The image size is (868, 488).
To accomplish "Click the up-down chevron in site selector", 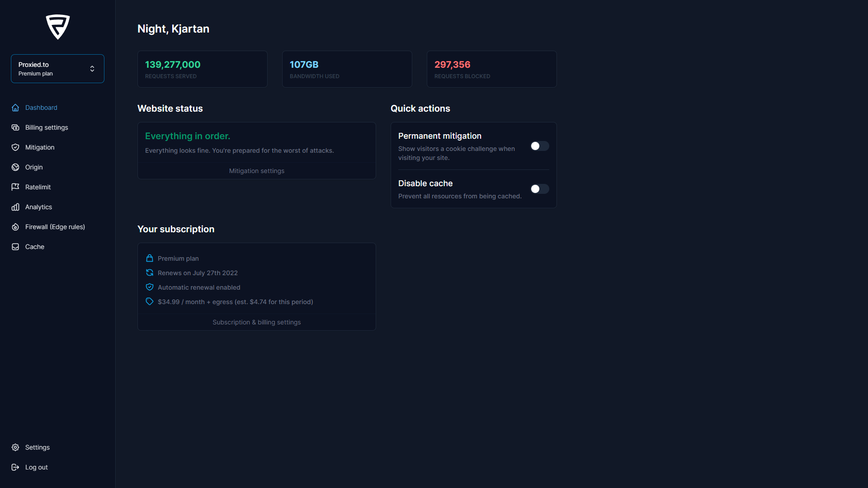I will point(92,69).
